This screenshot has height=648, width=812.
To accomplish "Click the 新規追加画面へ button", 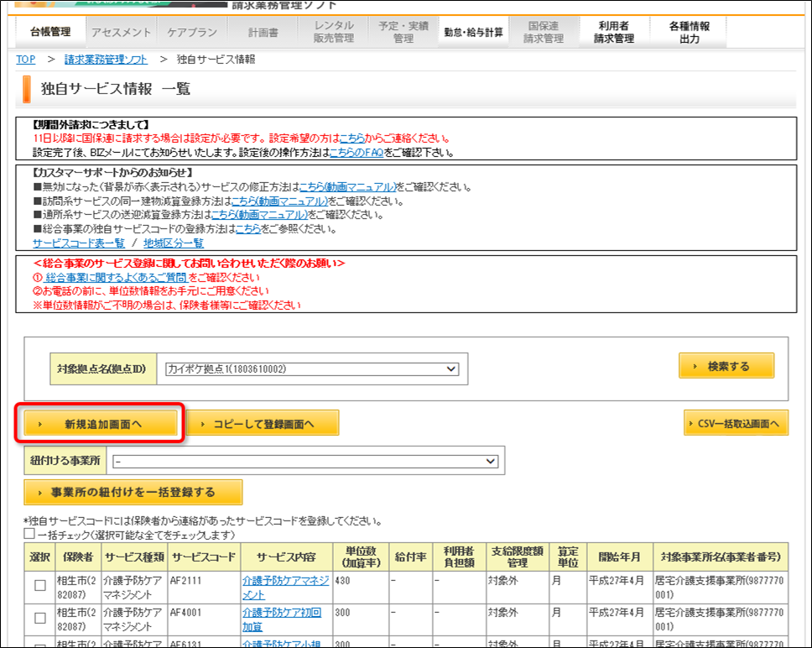I will [x=101, y=424].
